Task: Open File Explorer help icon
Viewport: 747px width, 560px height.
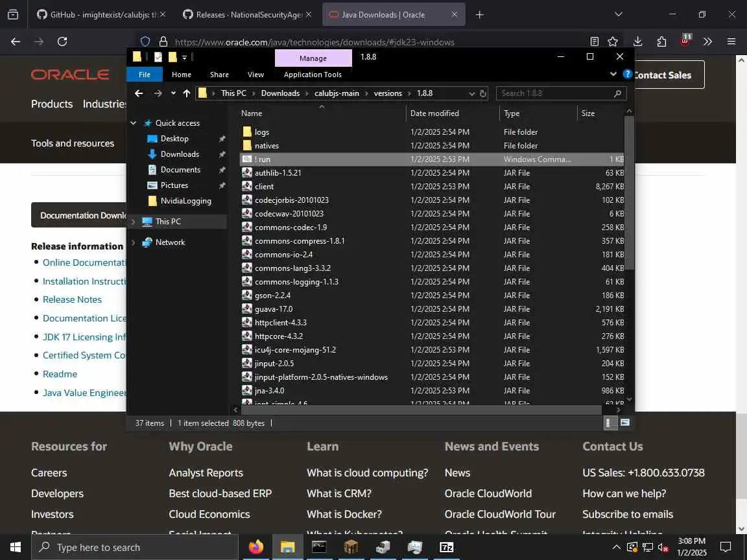Action: pyautogui.click(x=628, y=74)
